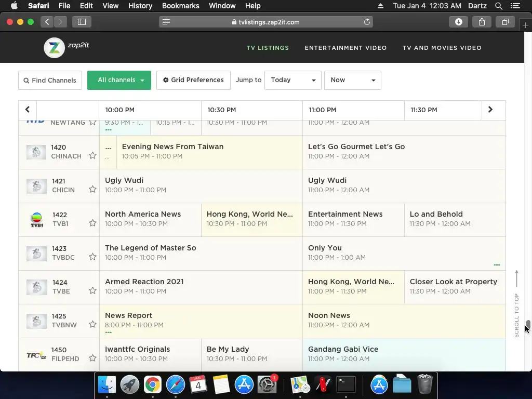The height and width of the screenshot is (399, 532).
Task: Favorite channel 1420 CHINACH with star
Action: 92,156
